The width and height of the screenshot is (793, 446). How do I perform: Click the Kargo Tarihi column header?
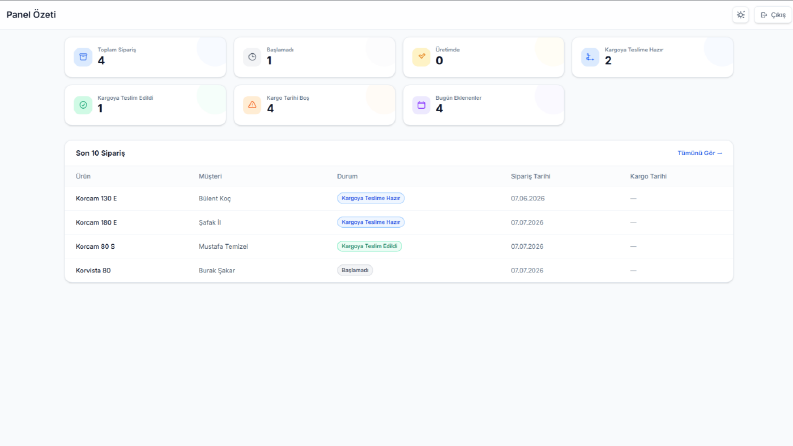pyautogui.click(x=648, y=176)
